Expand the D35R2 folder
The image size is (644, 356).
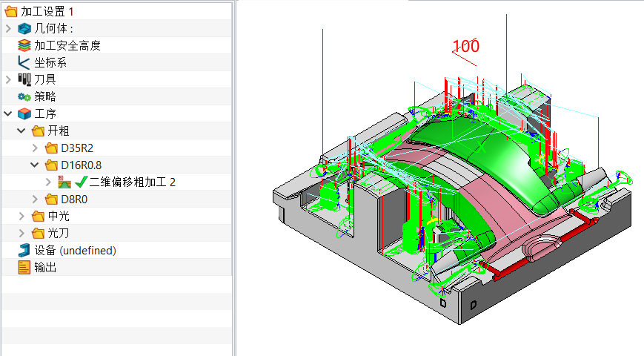coord(36,148)
